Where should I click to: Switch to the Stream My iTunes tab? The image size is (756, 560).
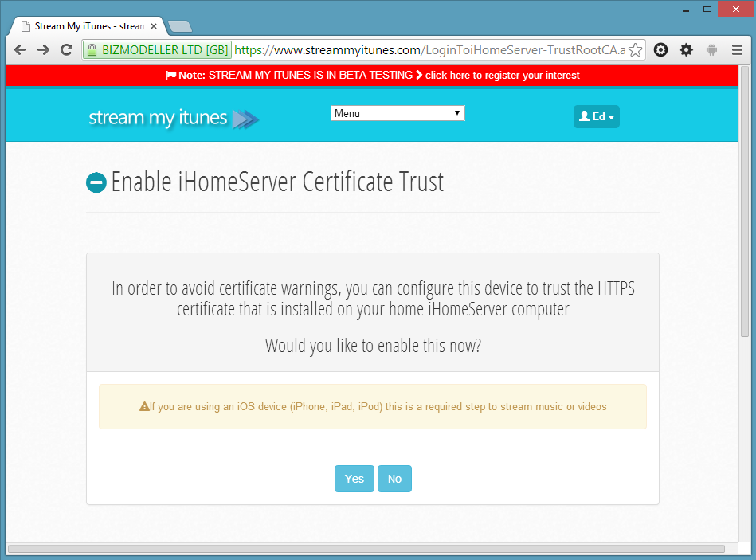[x=89, y=26]
